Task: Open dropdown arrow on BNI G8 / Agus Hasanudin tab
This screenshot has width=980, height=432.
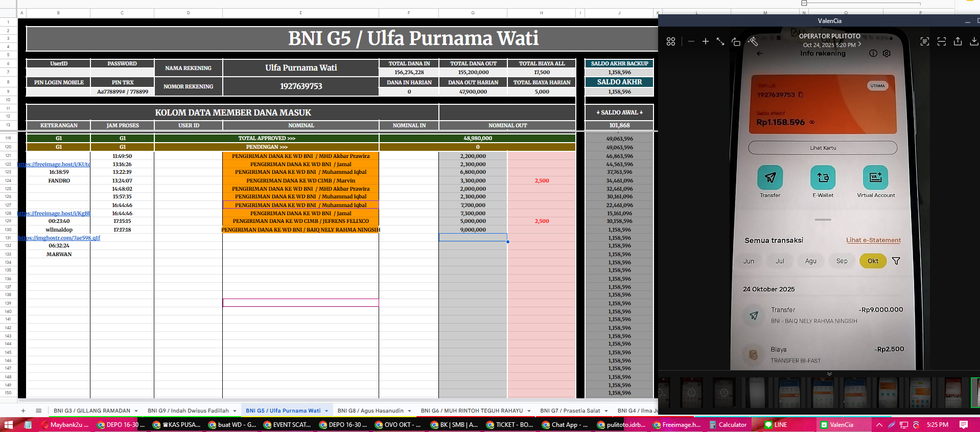Action: pyautogui.click(x=409, y=411)
